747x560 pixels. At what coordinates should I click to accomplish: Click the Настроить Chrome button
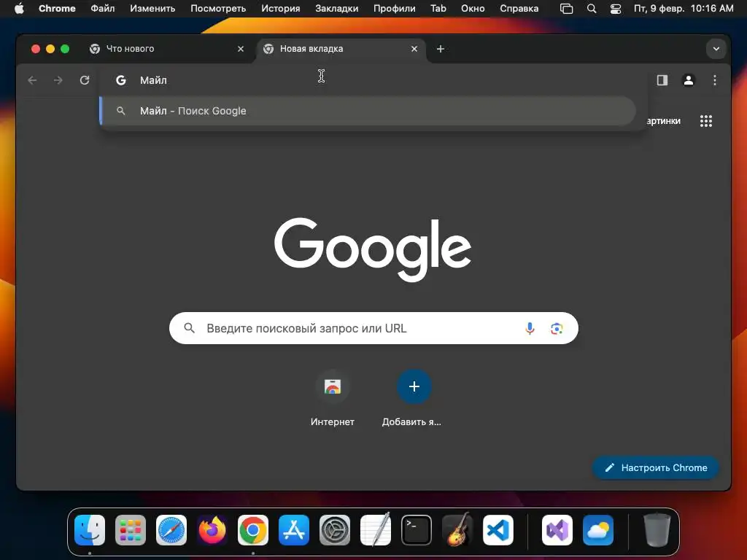click(656, 467)
